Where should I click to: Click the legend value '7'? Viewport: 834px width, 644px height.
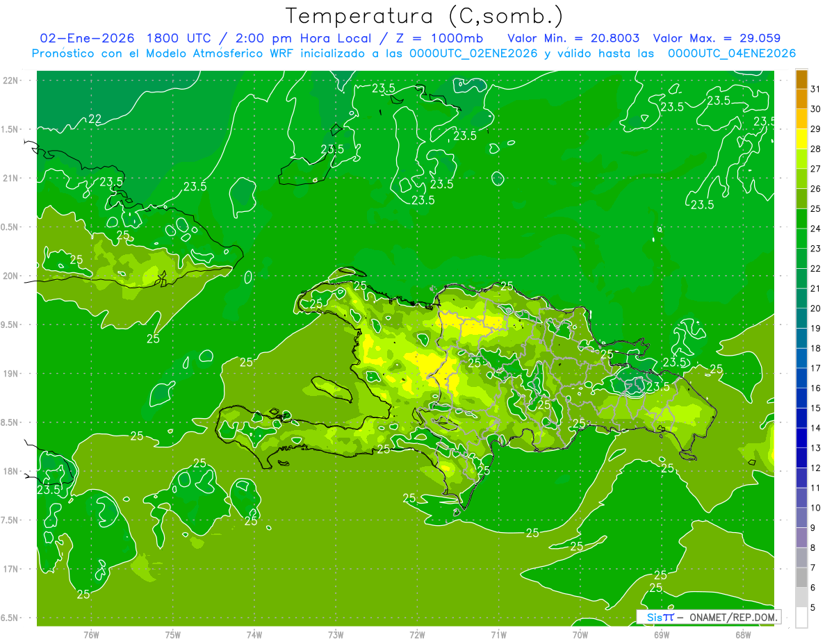(812, 568)
